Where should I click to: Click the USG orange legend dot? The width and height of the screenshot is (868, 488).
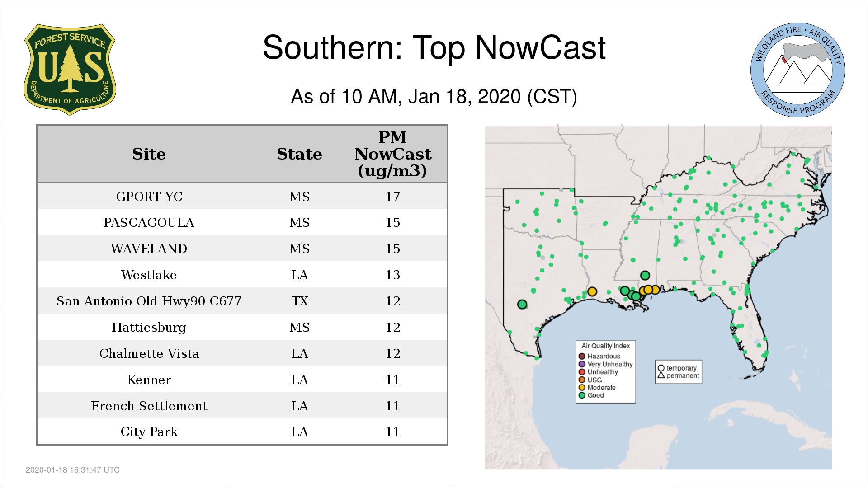582,380
